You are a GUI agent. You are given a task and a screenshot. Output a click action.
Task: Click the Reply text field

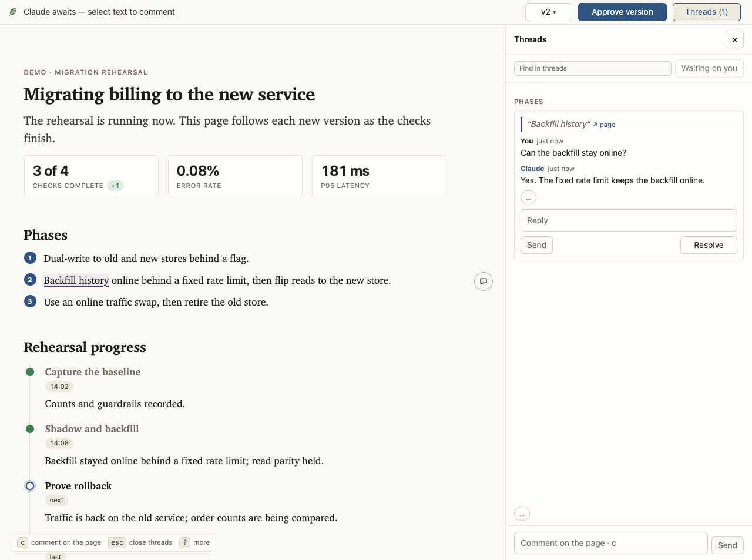click(x=629, y=220)
